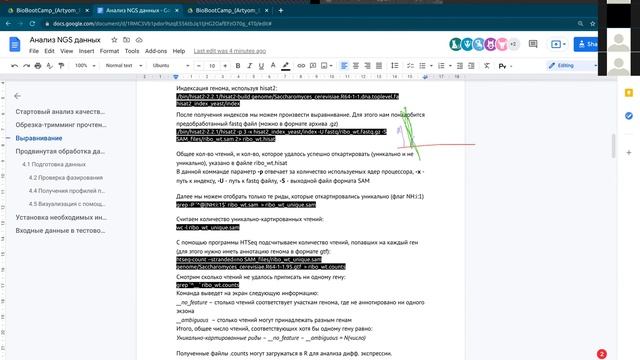Insert a bulleted list
The image size is (640, 360).
tap(422, 66)
